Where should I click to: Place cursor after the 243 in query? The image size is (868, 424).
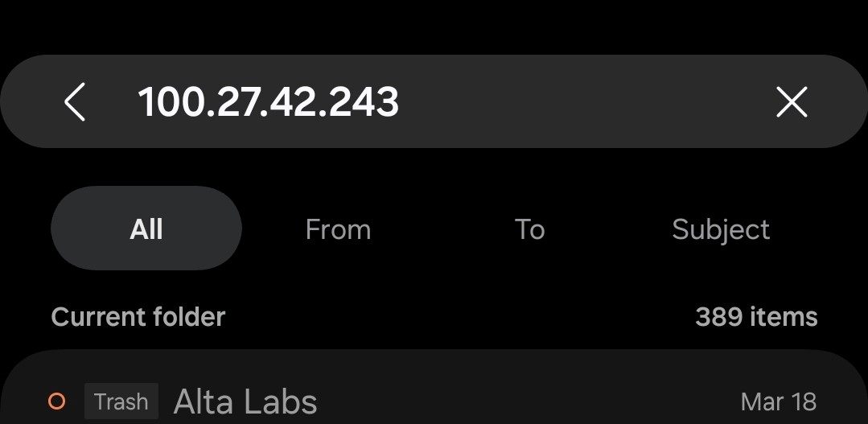(401, 102)
